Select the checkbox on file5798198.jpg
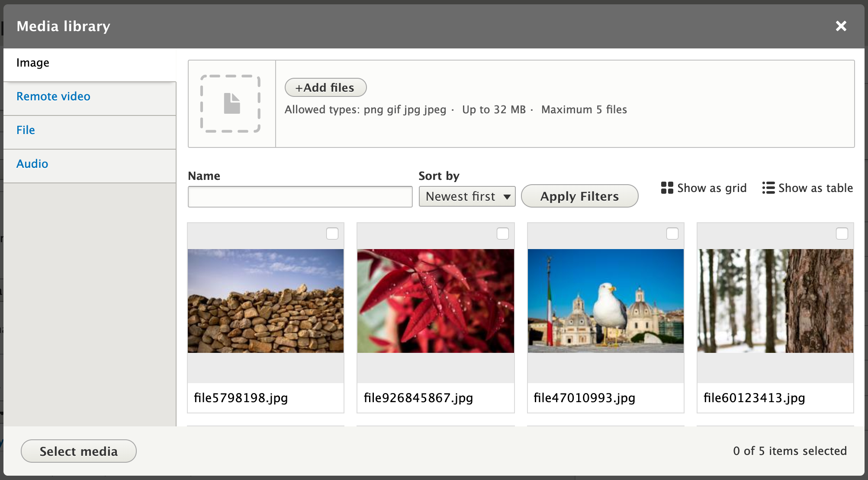 click(333, 234)
